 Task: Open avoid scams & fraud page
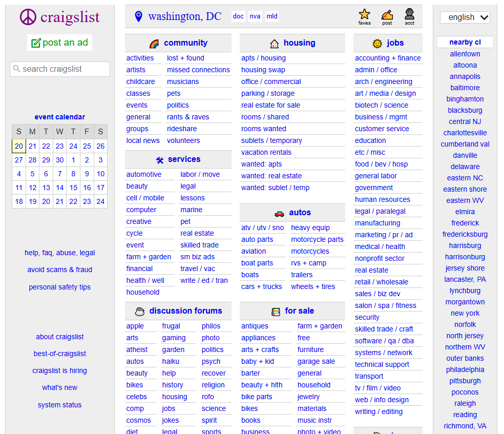click(60, 270)
